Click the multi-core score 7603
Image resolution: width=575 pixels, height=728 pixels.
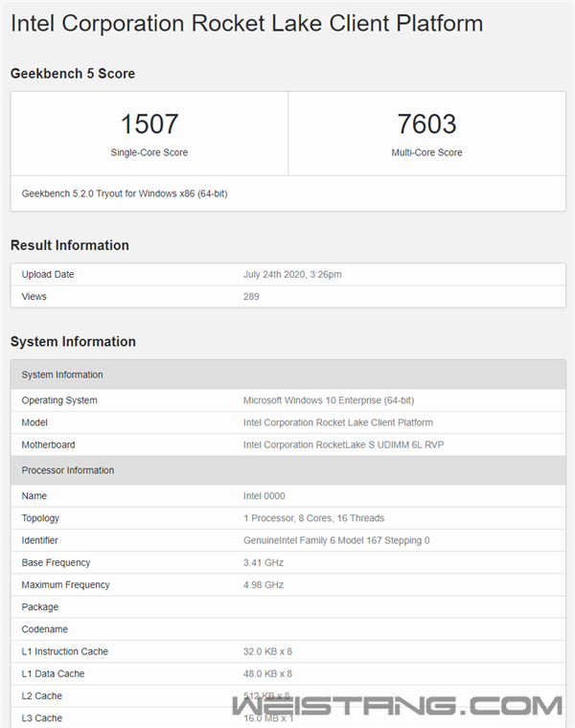coord(426,124)
